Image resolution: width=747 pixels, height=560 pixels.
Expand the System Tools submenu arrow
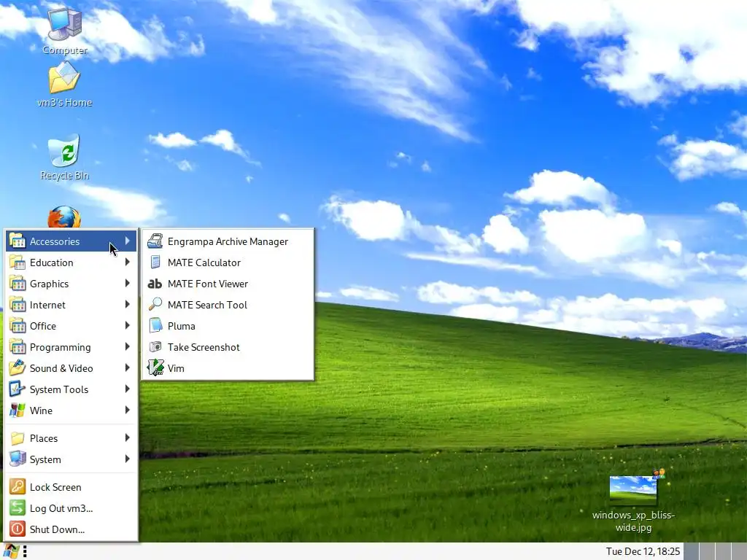127,389
